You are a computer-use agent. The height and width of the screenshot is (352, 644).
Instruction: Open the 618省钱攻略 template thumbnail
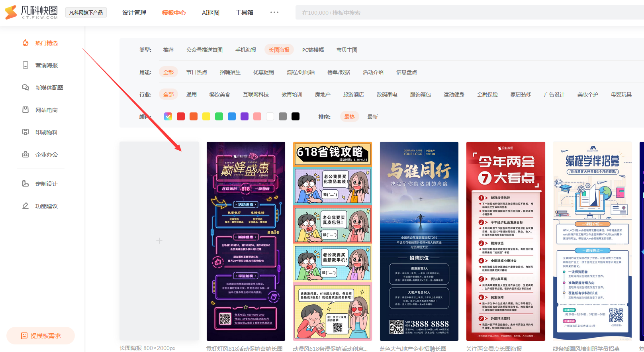click(332, 241)
